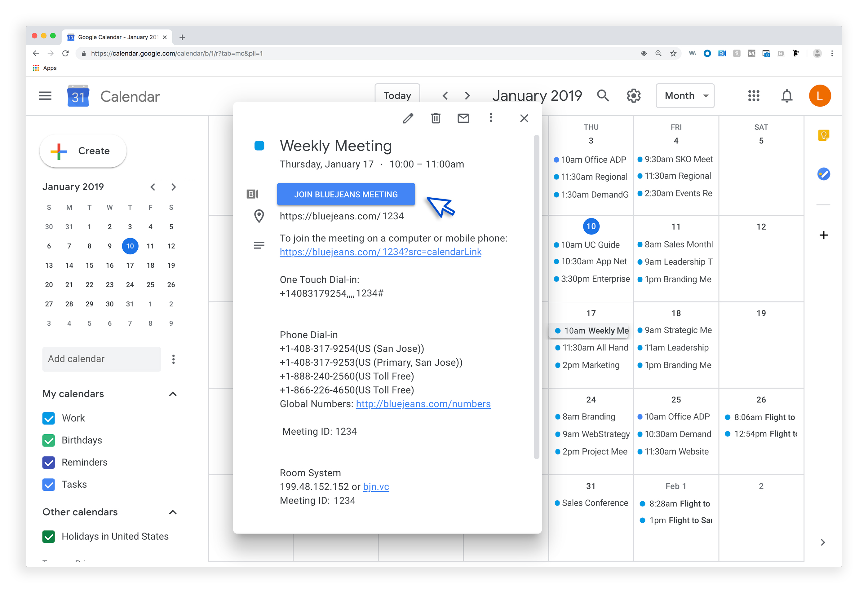This screenshot has height=593, width=868.
Task: Click the Google Calendar 31 logo
Action: [78, 96]
